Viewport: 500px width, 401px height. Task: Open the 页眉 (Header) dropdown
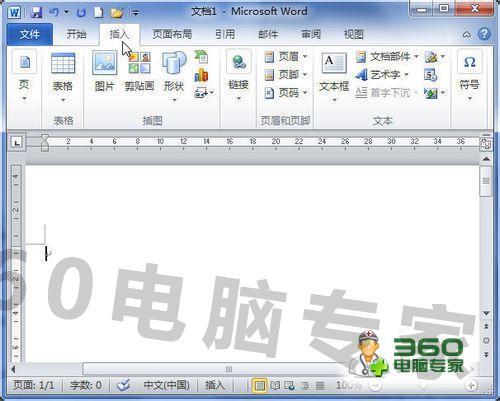click(286, 57)
